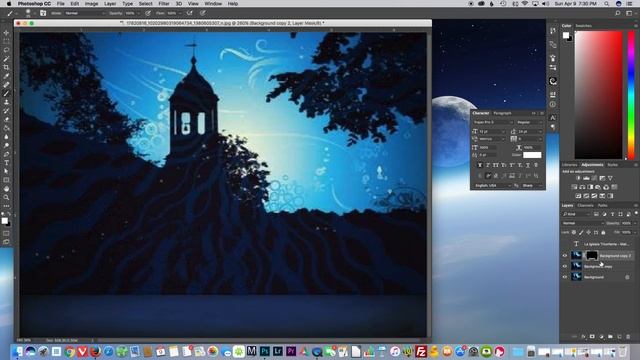Open macOS Spotlight search icon
Screen dimensions: 640x360
(x=607, y=4)
